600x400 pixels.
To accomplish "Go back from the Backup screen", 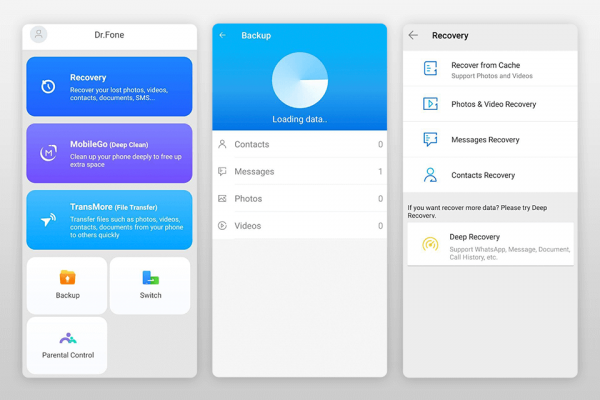I will coord(223,35).
